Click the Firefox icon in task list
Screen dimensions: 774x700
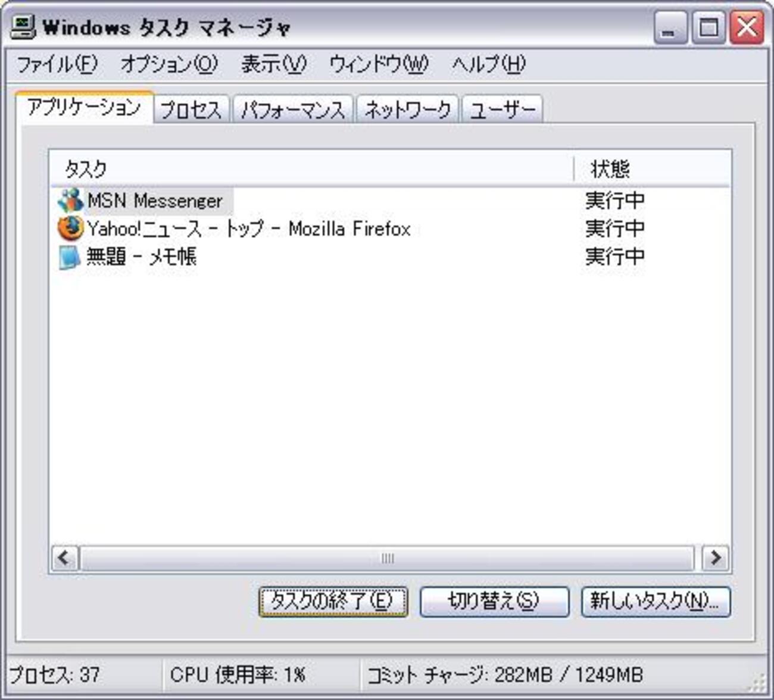(70, 228)
